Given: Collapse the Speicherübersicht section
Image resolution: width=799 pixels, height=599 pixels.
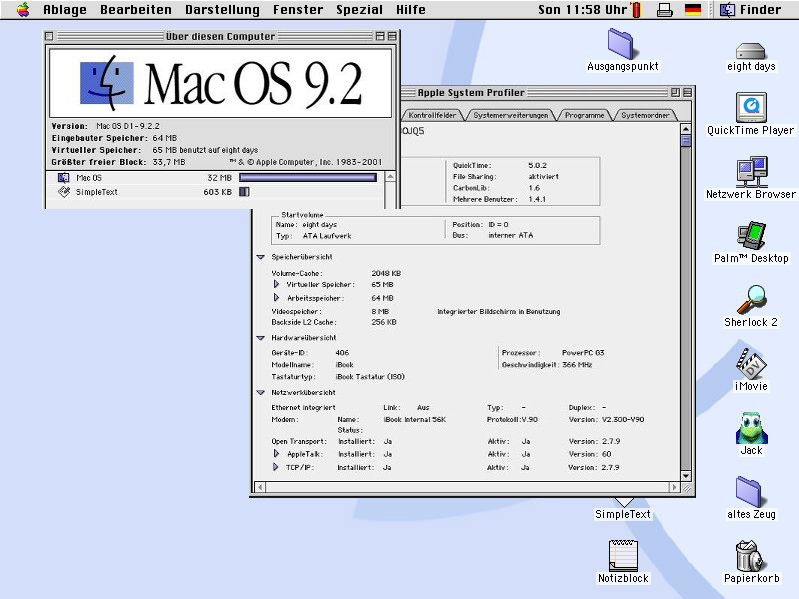Looking at the screenshot, I should click(x=260, y=257).
